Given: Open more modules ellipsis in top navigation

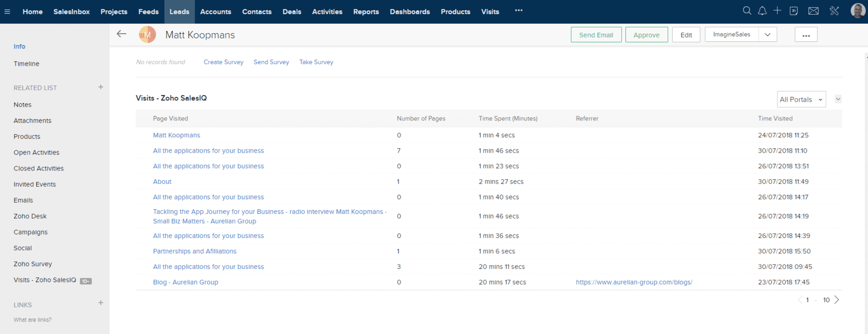Looking at the screenshot, I should pyautogui.click(x=519, y=10).
